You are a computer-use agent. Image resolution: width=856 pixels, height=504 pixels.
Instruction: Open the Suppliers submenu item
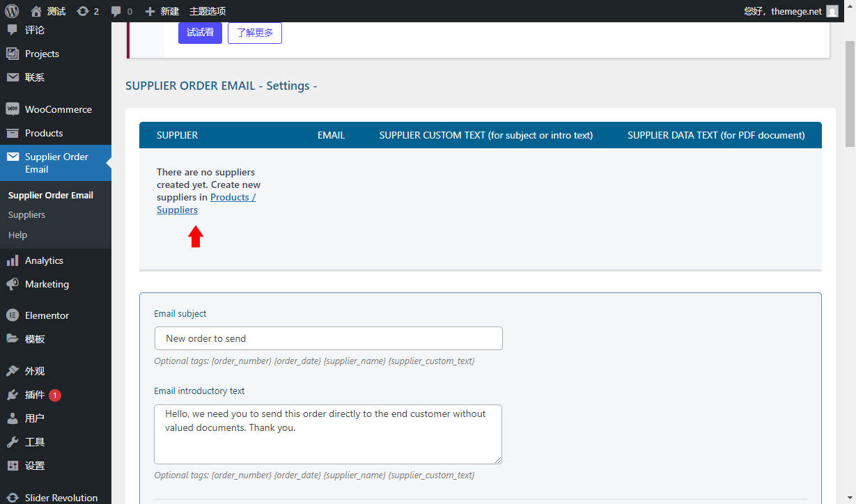pyautogui.click(x=26, y=214)
